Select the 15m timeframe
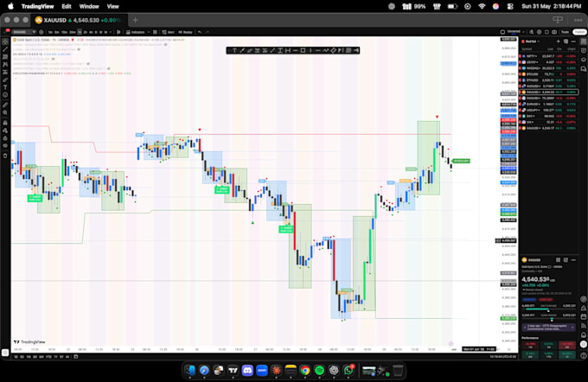This screenshot has height=382, width=588. [x=64, y=32]
